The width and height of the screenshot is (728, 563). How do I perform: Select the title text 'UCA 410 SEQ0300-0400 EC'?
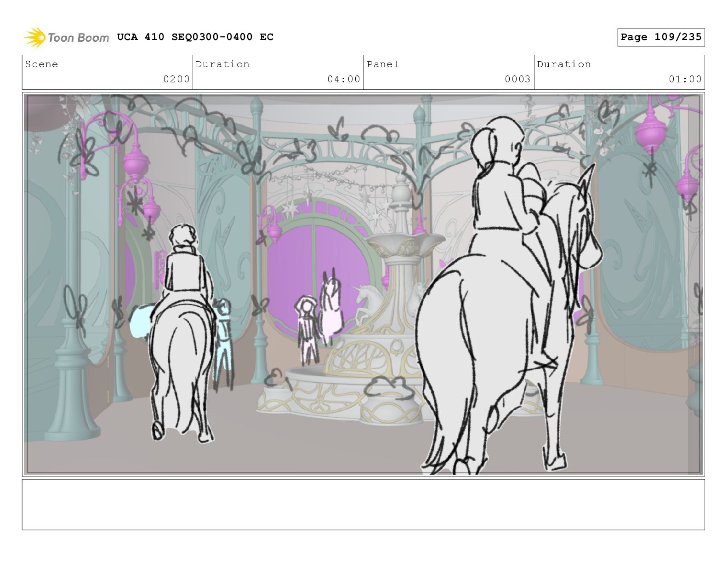tap(195, 37)
